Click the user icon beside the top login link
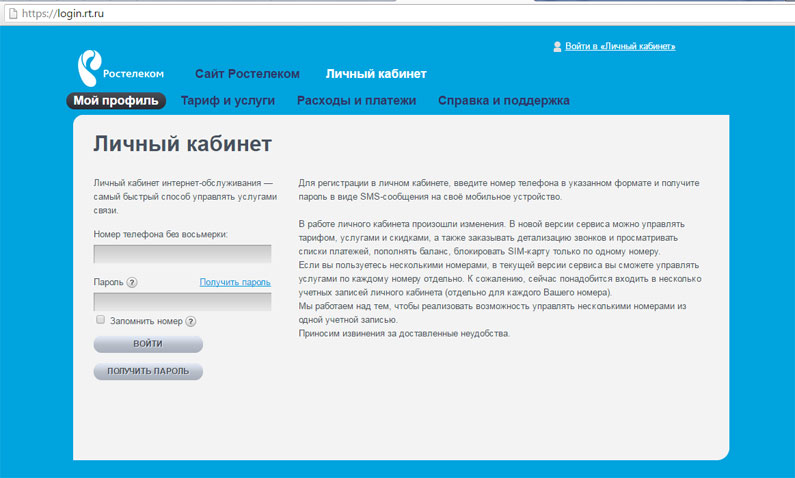 point(557,47)
